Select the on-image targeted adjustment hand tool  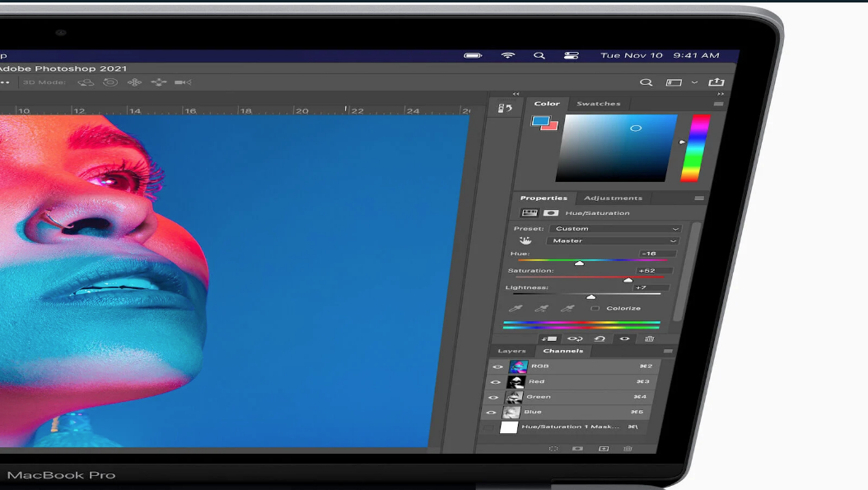525,240
